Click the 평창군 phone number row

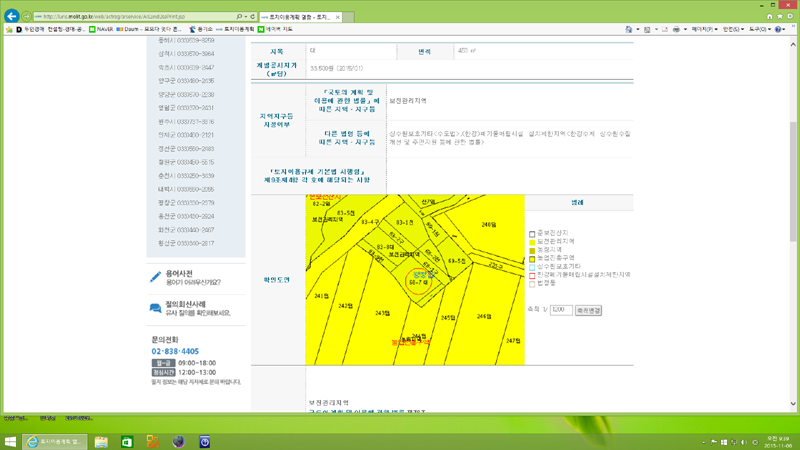pyautogui.click(x=186, y=203)
